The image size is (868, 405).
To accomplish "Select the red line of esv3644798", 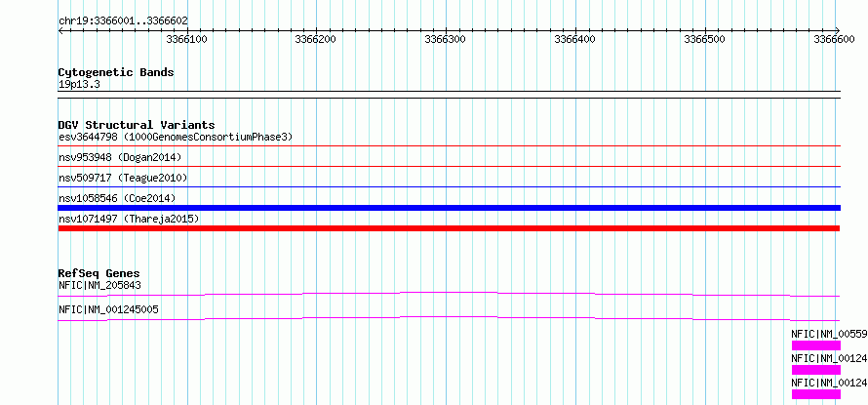I will (450, 146).
